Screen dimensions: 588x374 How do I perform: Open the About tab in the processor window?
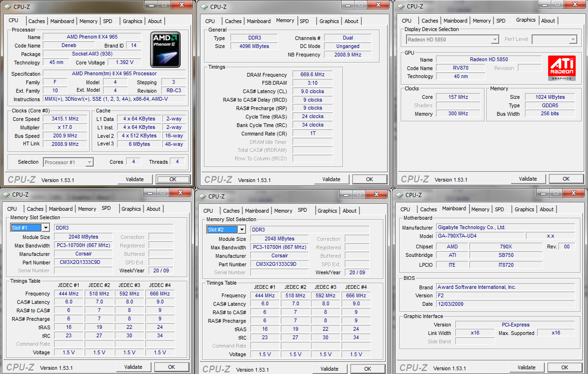pos(155,21)
